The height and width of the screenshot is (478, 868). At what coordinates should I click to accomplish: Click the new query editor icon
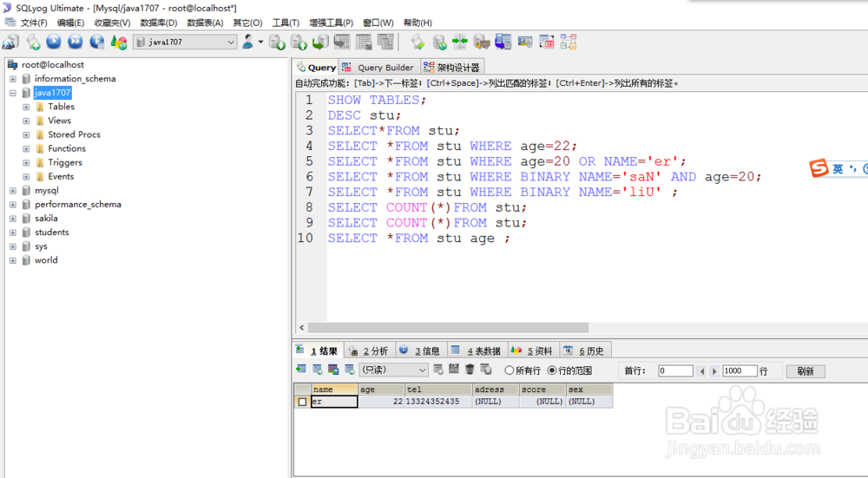point(33,42)
